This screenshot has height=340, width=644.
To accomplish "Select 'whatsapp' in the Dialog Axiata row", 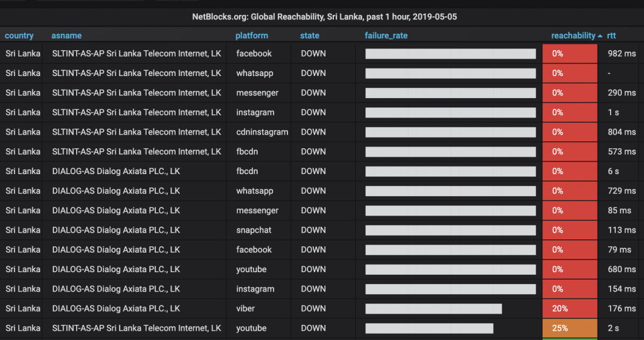I will click(x=255, y=191).
